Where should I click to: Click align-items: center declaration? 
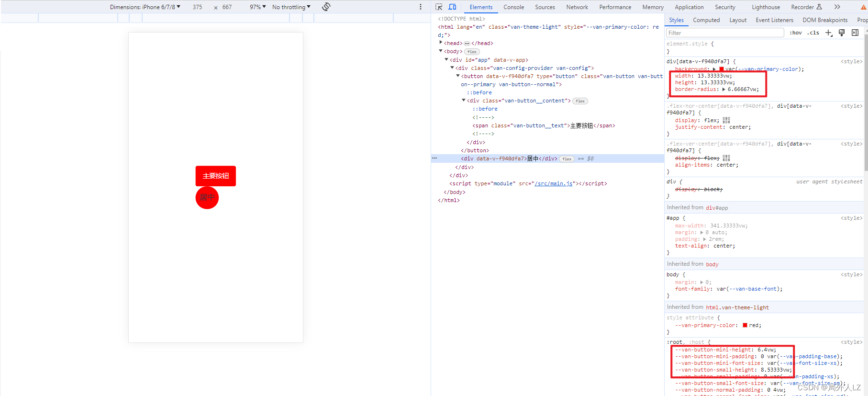coord(707,165)
